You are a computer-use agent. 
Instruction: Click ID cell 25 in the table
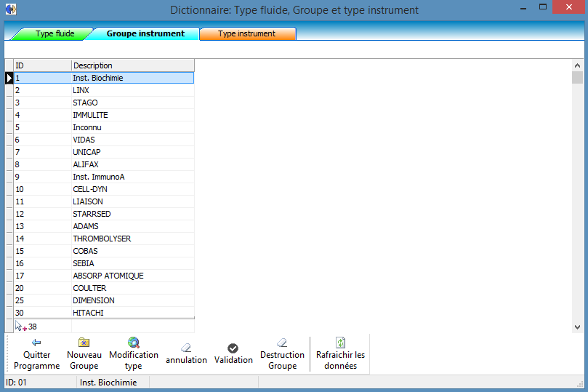(42, 301)
